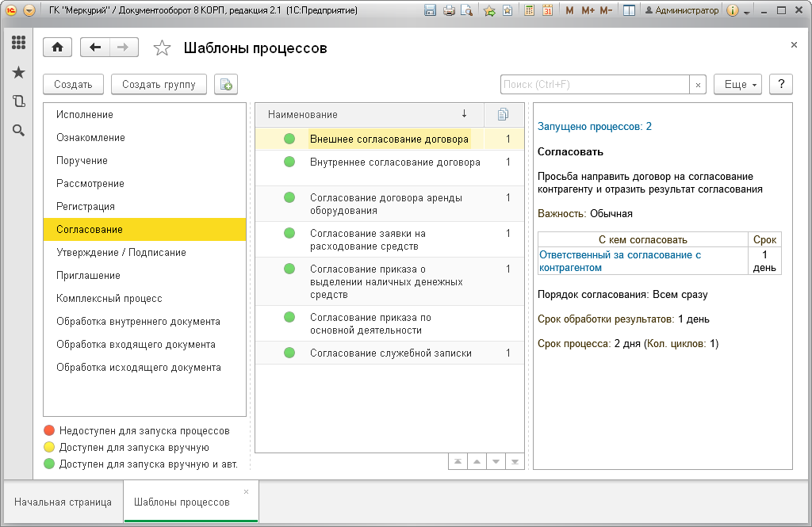The image size is (812, 527).
Task: Open Ответственный за согласование с контрагентом link
Action: tap(620, 261)
